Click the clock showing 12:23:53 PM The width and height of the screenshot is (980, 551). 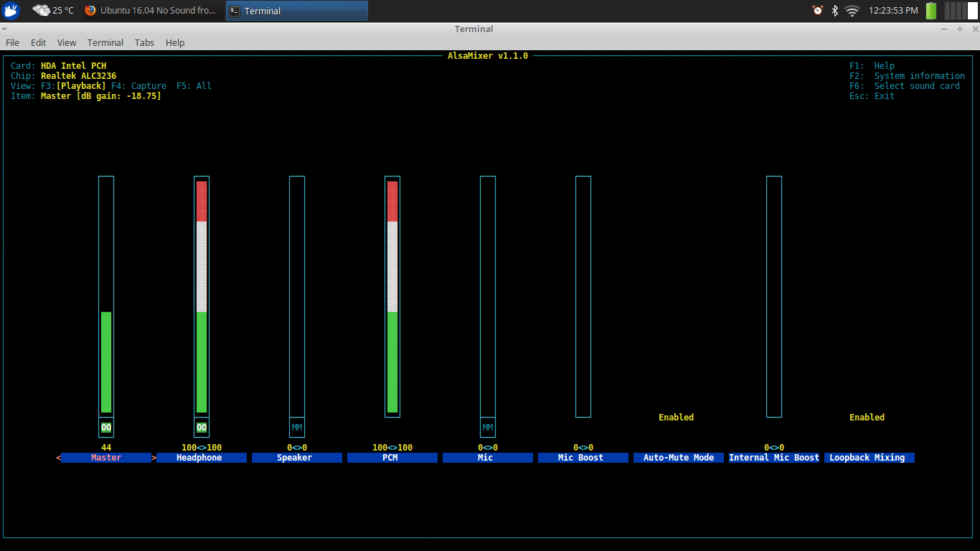892,11
